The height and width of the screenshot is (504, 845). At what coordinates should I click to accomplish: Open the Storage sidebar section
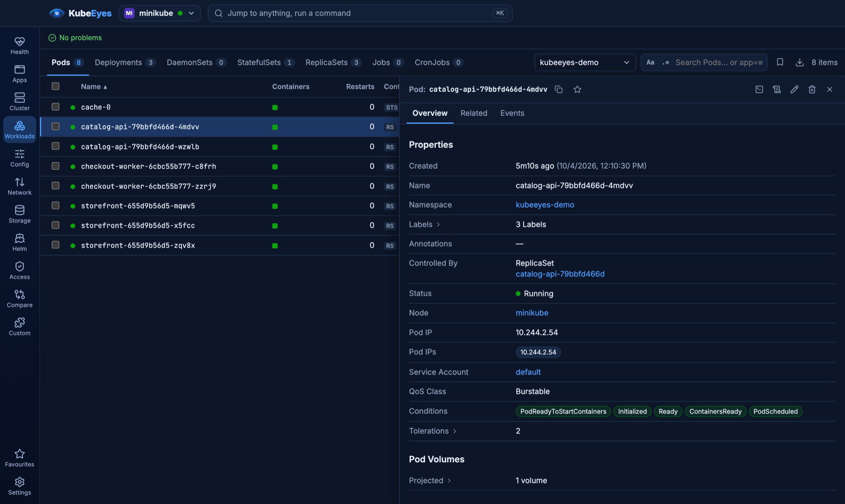point(19,214)
